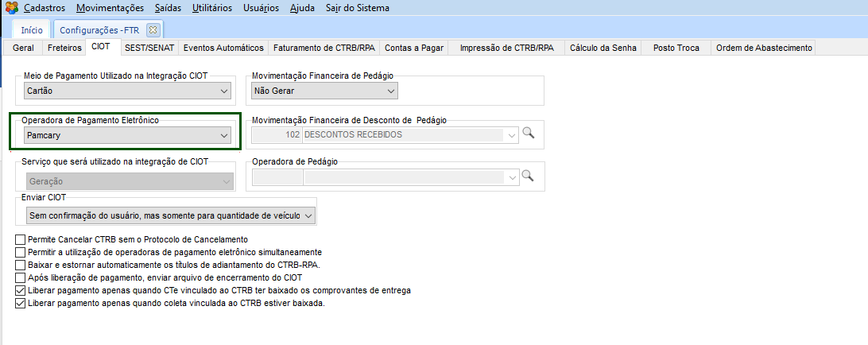The width and height of the screenshot is (868, 345).
Task: Click the application logo icon beside Cadastros
Action: pyautogui.click(x=11, y=8)
